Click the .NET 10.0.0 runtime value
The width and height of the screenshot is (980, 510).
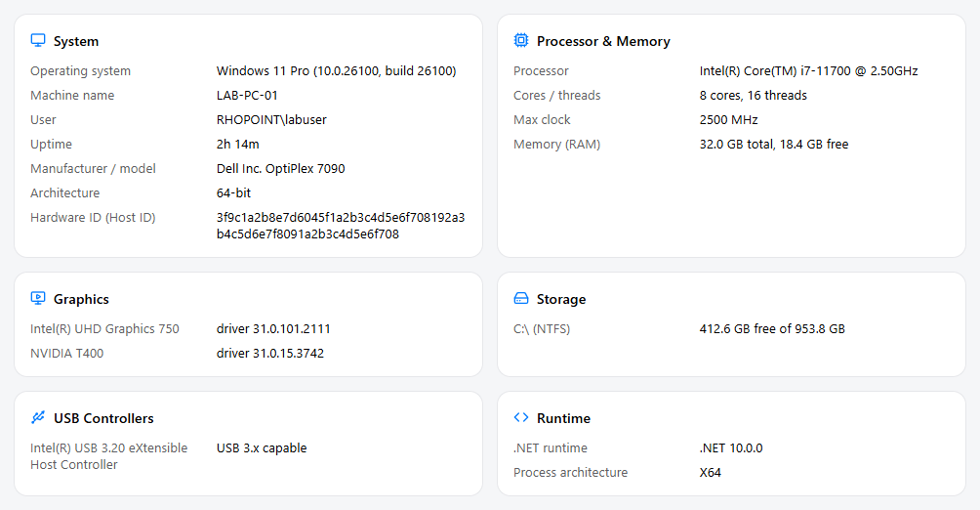click(731, 448)
